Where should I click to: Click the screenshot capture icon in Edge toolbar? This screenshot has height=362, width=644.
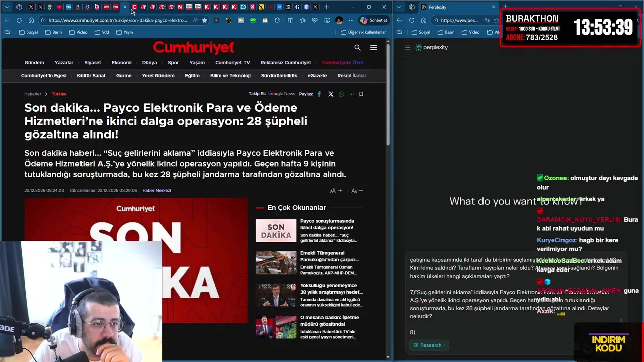(x=327, y=20)
